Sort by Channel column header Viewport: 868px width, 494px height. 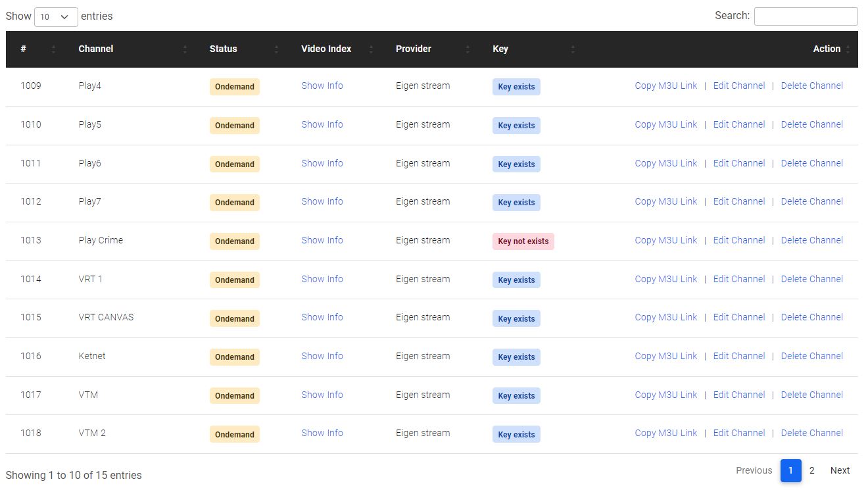[96, 49]
